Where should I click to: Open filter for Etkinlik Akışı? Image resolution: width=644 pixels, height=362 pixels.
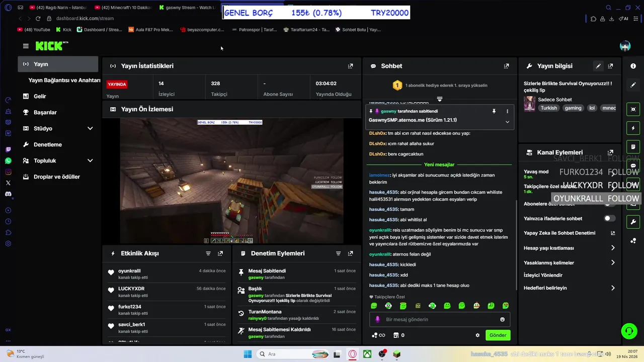[x=208, y=253]
